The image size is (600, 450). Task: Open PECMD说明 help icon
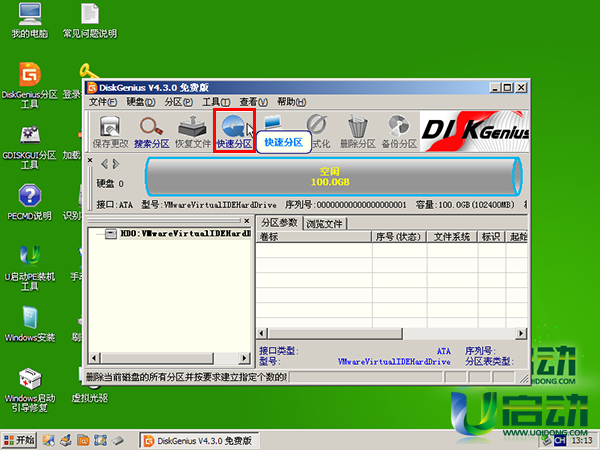click(x=30, y=203)
